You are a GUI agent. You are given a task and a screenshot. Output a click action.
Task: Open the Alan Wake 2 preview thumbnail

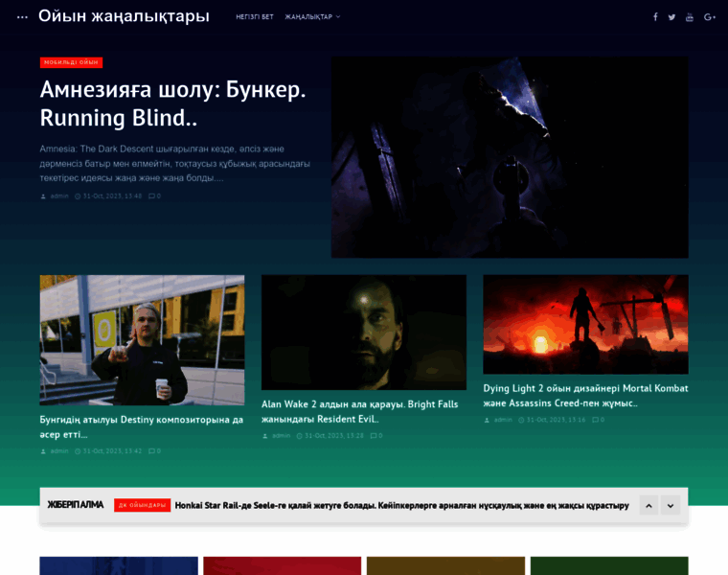tap(364, 333)
